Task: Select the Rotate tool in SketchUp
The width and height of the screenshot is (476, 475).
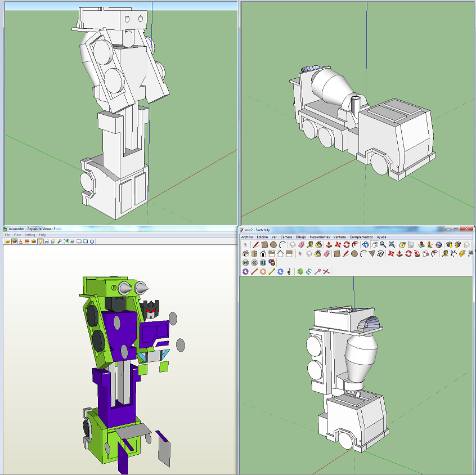Action: coord(346,245)
